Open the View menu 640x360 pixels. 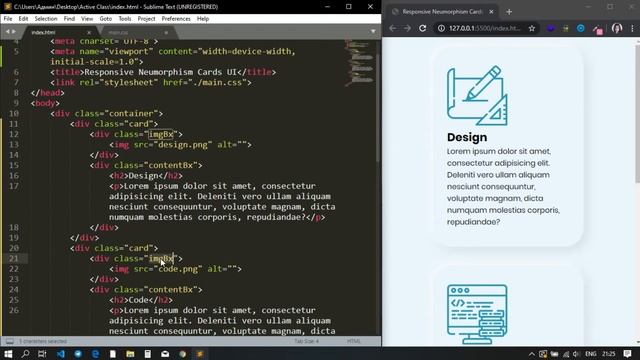87,19
